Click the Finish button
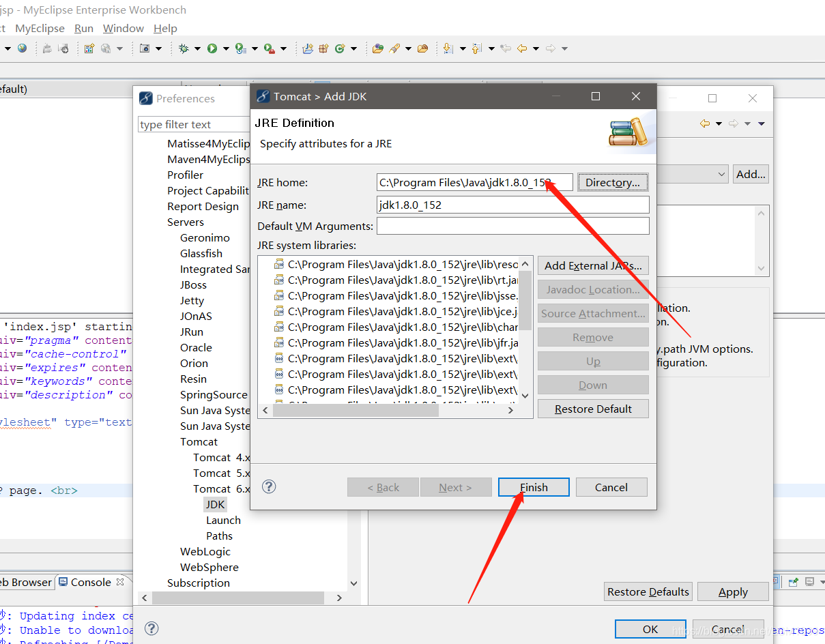 [534, 487]
